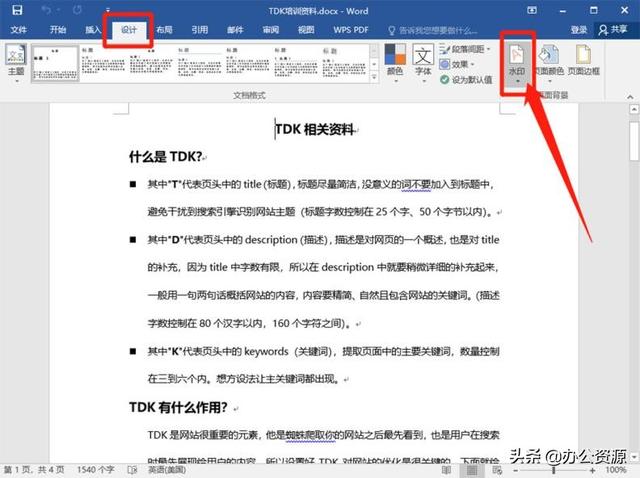This screenshot has height=478, width=640.
Task: Open the 视图 (View) tab
Action: point(306,30)
